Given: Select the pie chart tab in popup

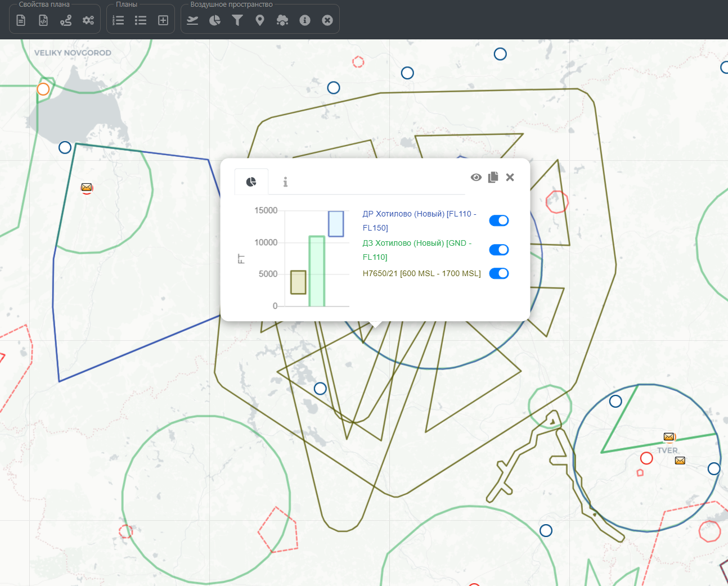Looking at the screenshot, I should click(251, 182).
